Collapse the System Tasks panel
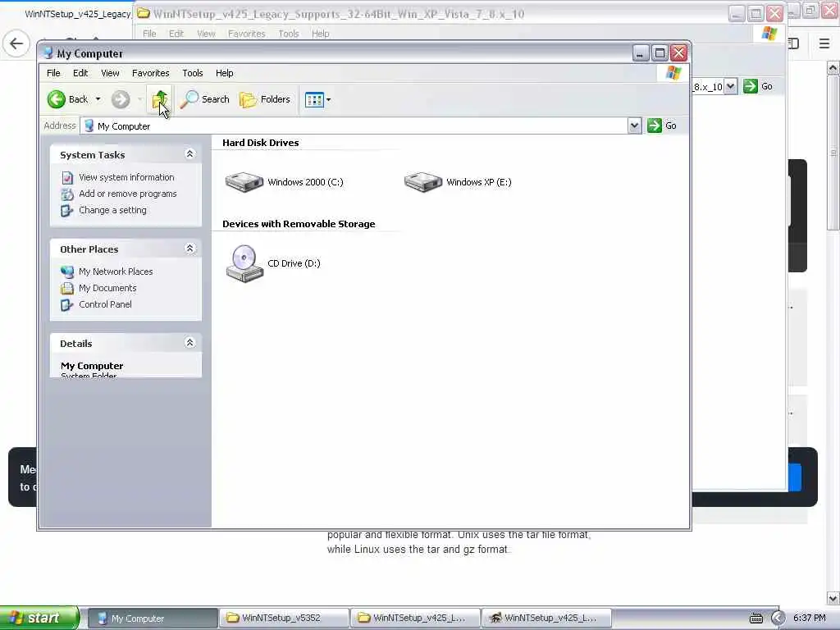 coord(189,154)
